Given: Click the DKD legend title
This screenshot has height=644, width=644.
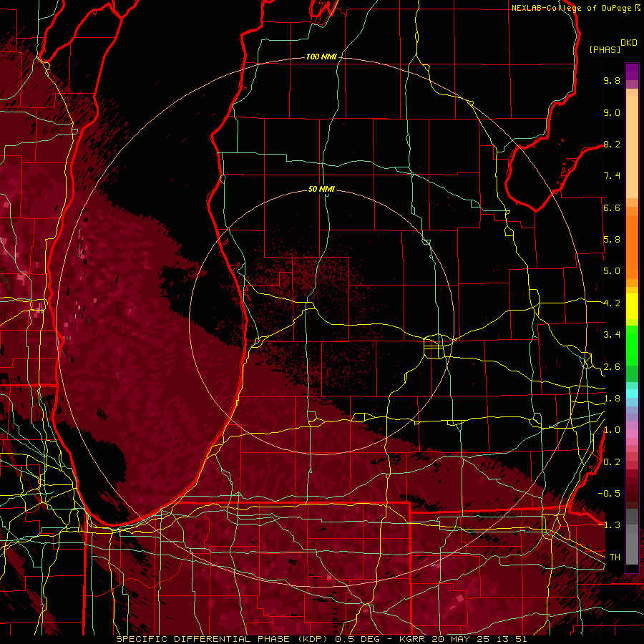Looking at the screenshot, I should click(x=629, y=43).
